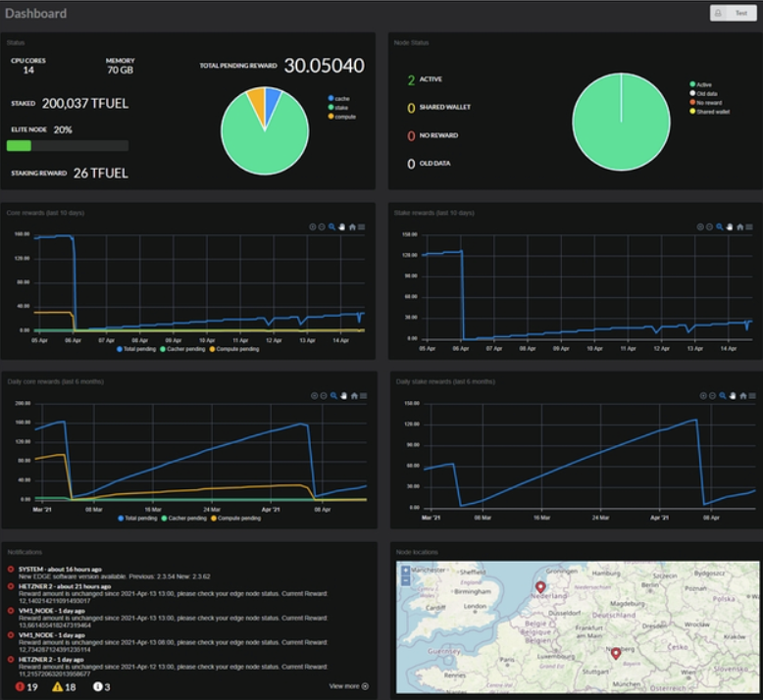Screen dimensions: 763x700
Task: Reset zoom with home icon on Daily core rewards
Action: (x=354, y=395)
